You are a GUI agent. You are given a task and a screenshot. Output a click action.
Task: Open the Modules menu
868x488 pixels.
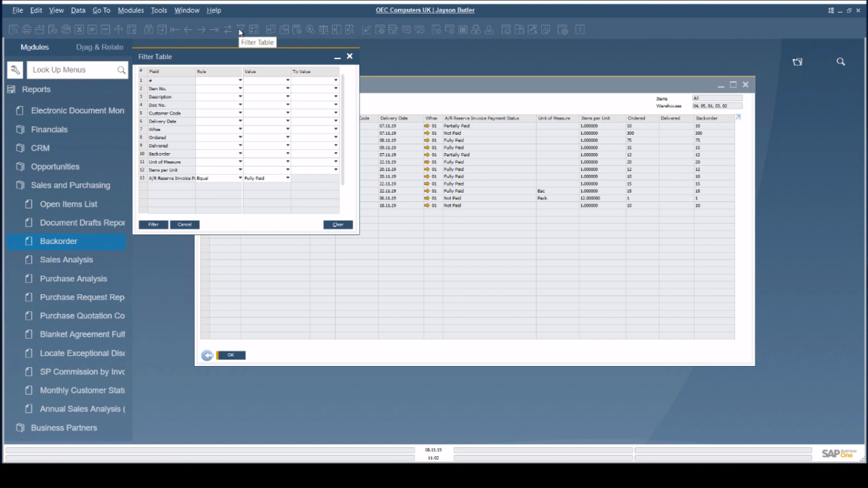pos(130,10)
